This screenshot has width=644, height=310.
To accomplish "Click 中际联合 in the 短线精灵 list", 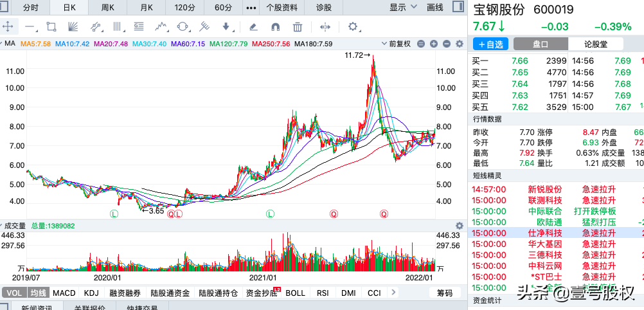I will [x=544, y=212].
